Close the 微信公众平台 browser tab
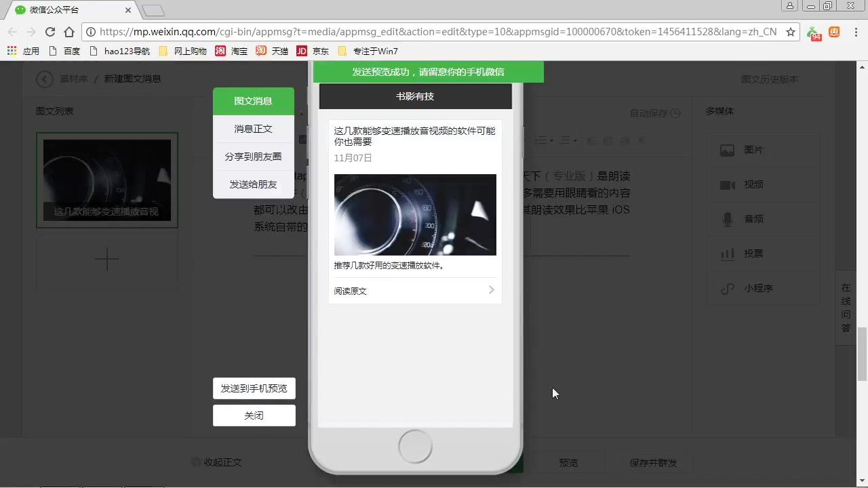This screenshot has width=868, height=488. pyautogui.click(x=129, y=10)
